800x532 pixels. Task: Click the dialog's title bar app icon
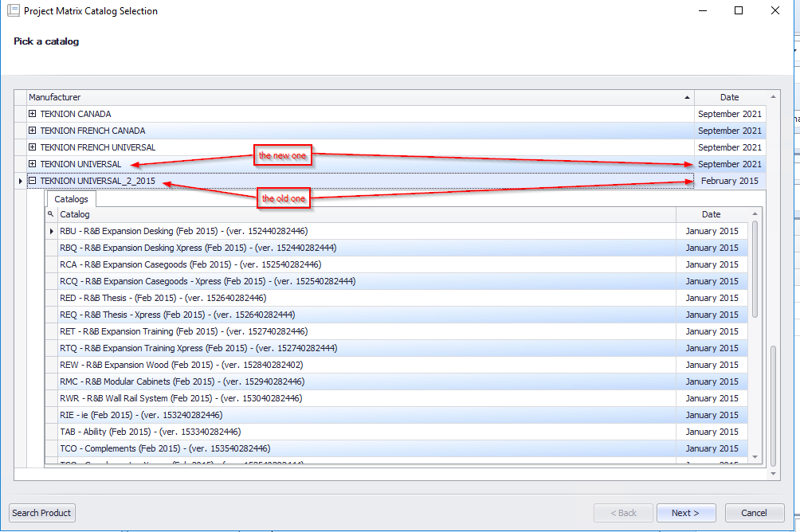(x=13, y=11)
